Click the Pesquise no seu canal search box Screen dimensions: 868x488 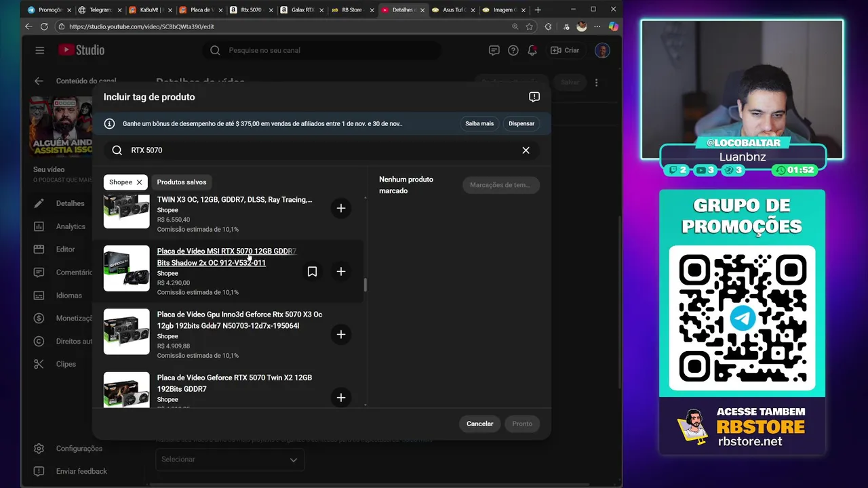pyautogui.click(x=321, y=50)
